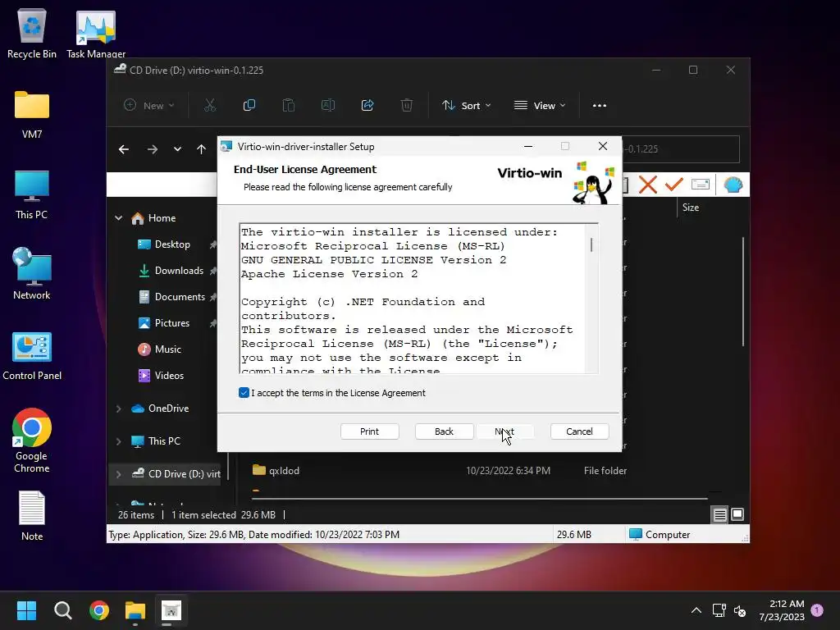Go forward in File Explorer navigation
This screenshot has height=630, width=840.
point(153,149)
